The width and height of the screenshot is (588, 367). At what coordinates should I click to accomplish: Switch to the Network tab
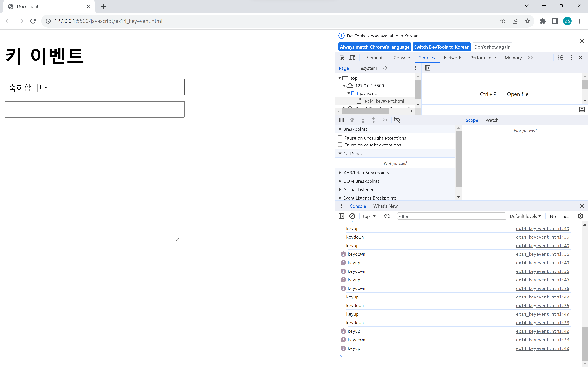tap(452, 58)
